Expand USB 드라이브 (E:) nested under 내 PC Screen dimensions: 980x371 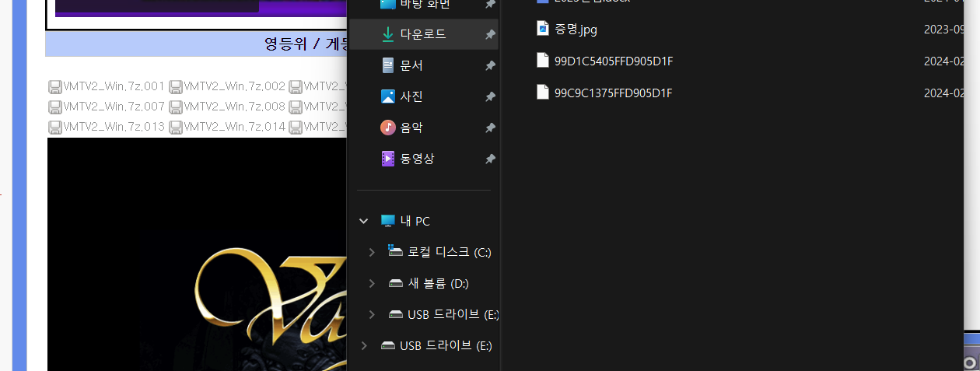pyautogui.click(x=372, y=314)
